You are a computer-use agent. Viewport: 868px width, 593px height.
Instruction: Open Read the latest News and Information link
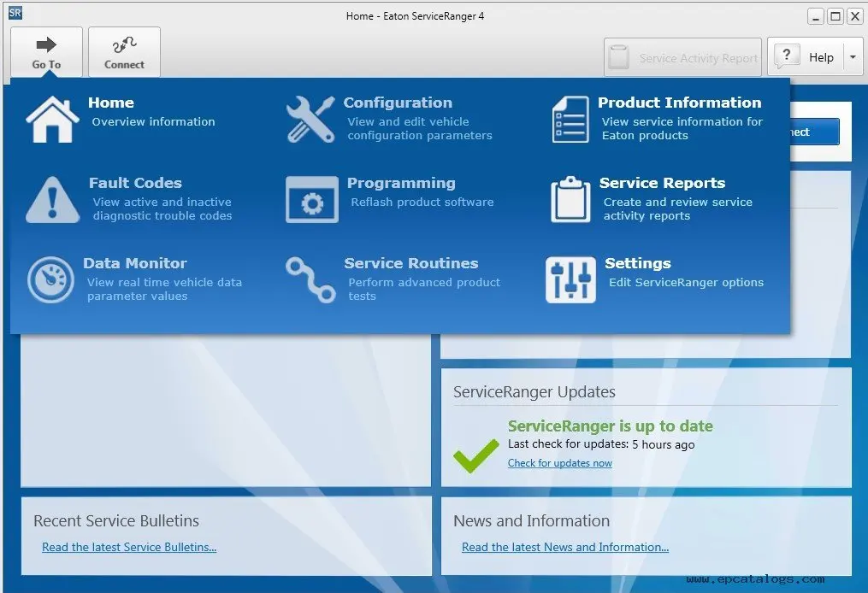(565, 547)
